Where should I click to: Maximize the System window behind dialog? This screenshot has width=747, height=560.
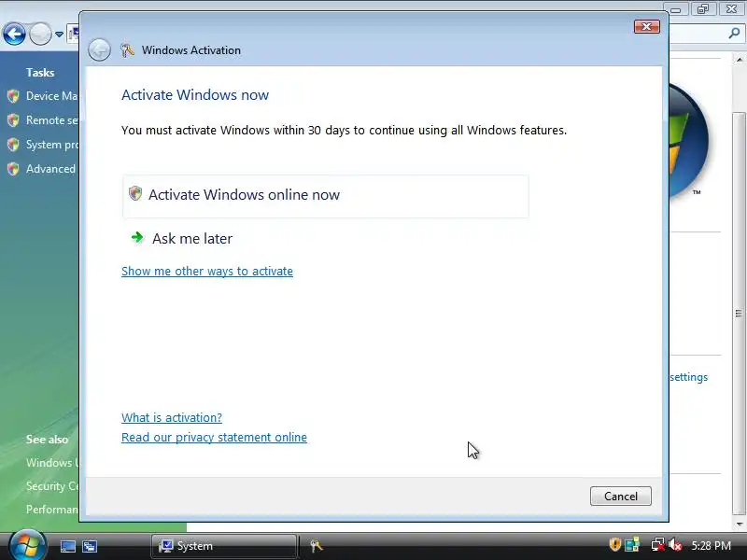click(703, 9)
